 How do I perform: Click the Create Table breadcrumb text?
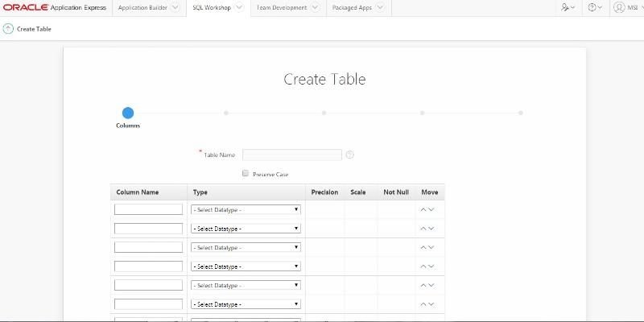[34, 29]
